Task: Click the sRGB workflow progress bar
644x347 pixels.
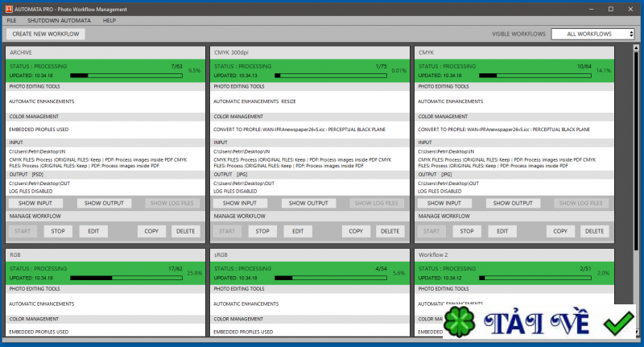Action: tap(331, 278)
